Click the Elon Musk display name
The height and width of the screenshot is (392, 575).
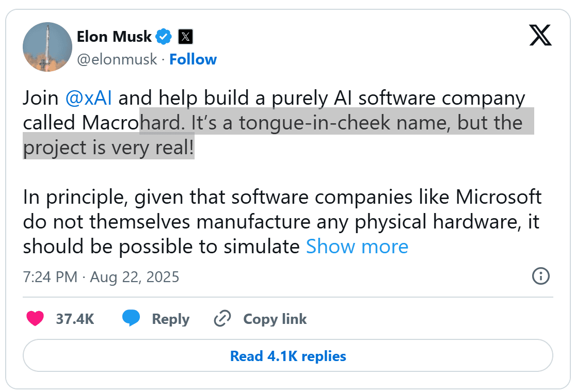[x=115, y=36]
